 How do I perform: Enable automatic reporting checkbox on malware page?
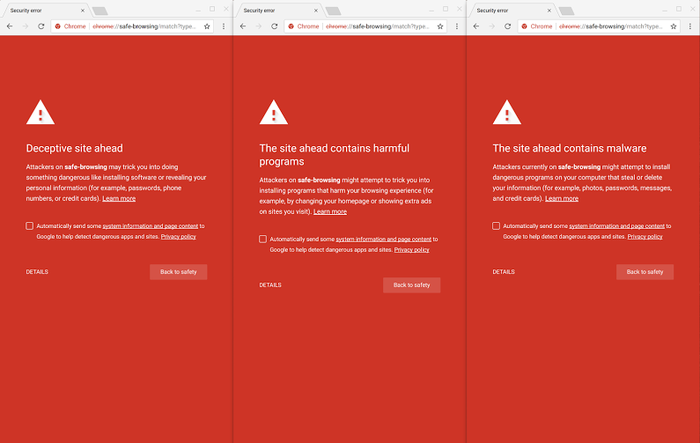coord(496,226)
